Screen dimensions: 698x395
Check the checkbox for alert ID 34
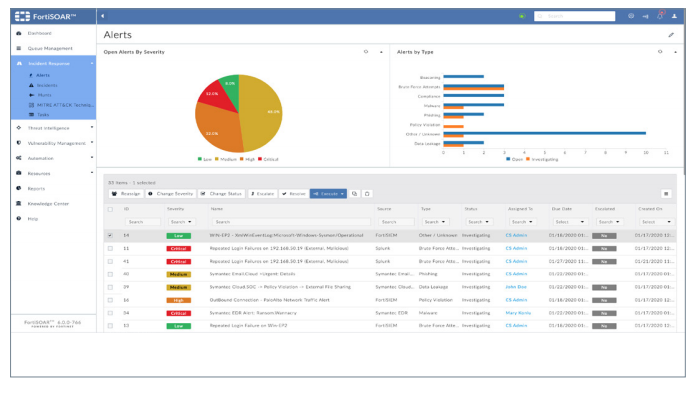coord(110,313)
